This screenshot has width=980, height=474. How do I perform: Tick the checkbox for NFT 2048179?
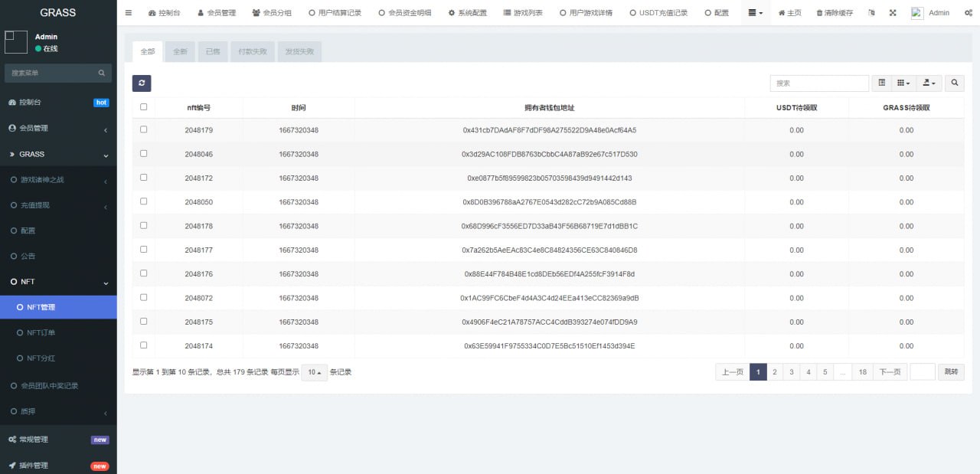[144, 130]
